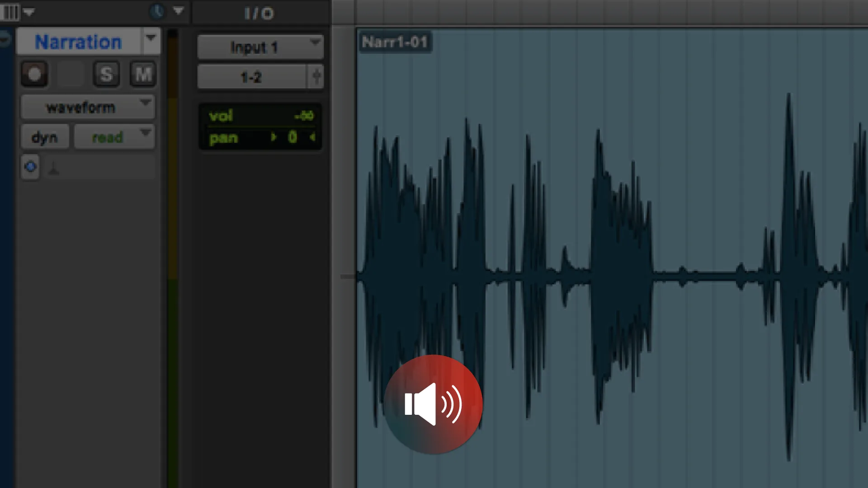The width and height of the screenshot is (868, 488).
Task: Click the pan value readout
Action: (292, 137)
